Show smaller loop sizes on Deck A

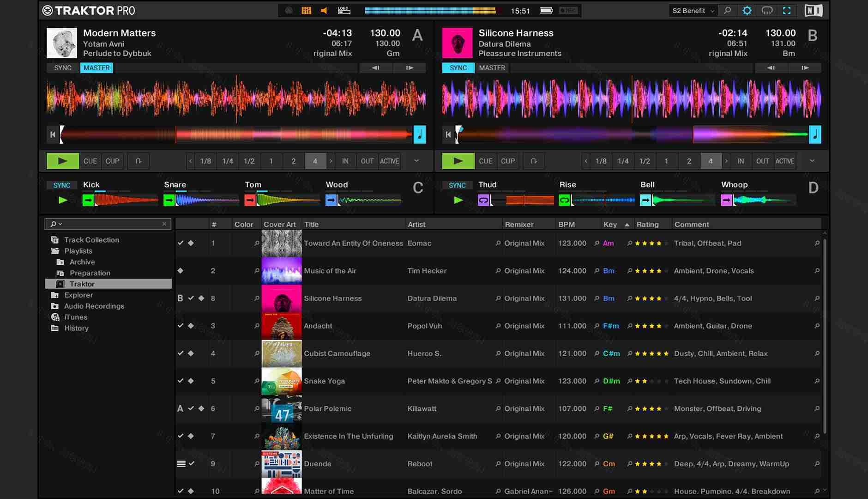click(190, 161)
